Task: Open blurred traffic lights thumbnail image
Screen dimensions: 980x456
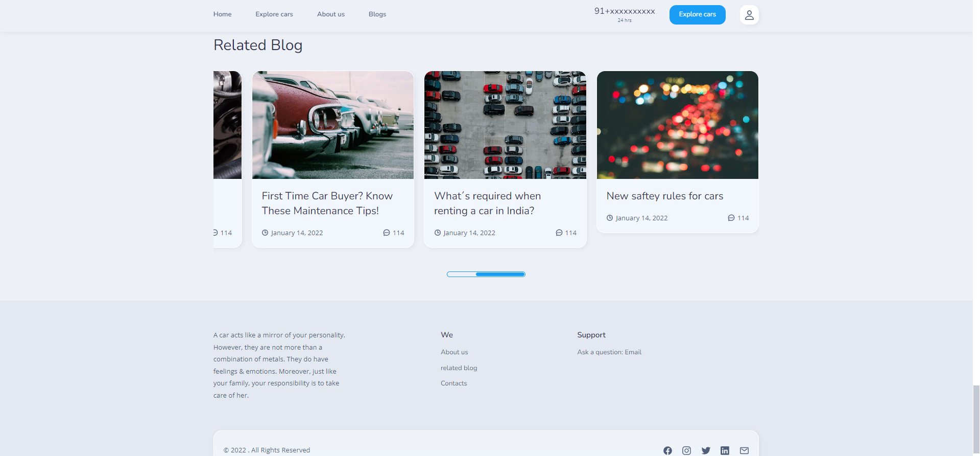Action: pos(677,125)
